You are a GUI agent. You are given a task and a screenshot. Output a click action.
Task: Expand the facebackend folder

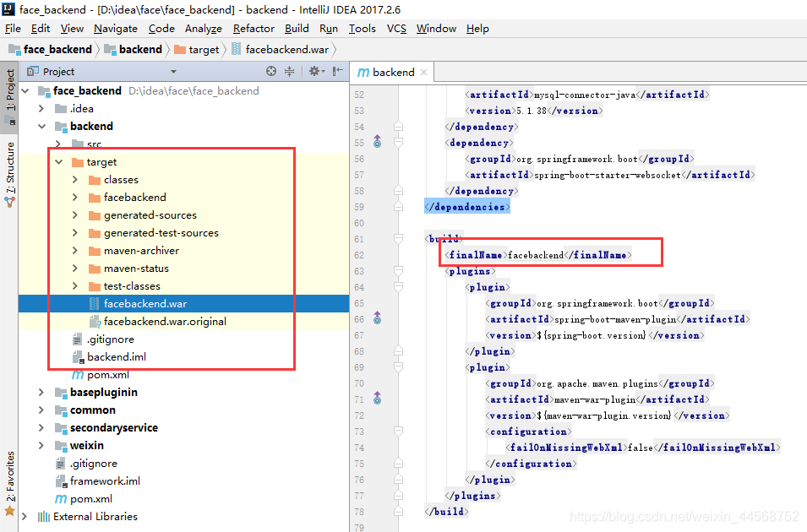(75, 198)
